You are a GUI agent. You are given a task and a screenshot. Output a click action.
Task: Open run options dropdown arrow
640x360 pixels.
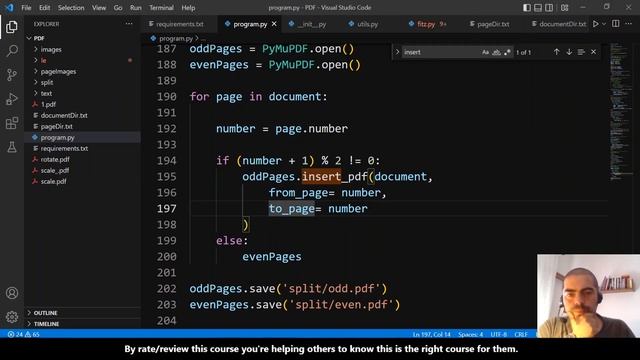[604, 24]
